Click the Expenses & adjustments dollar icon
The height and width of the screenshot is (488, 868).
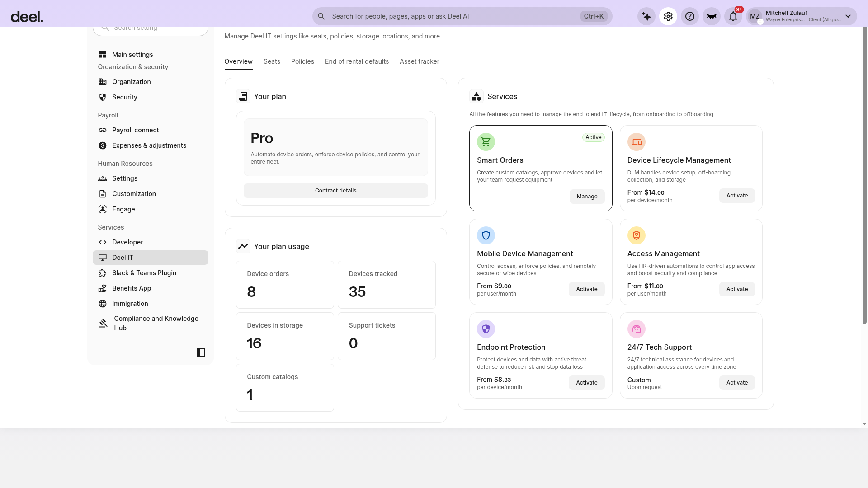[103, 145]
